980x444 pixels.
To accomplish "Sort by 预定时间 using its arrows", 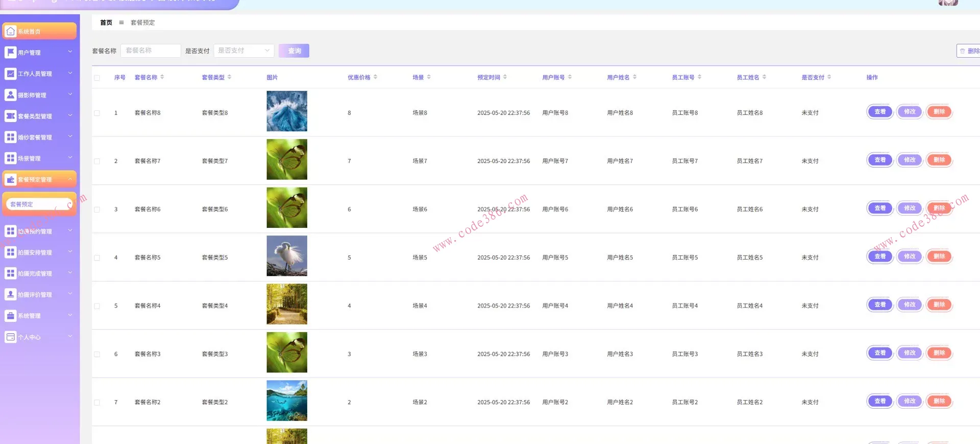I will (505, 77).
